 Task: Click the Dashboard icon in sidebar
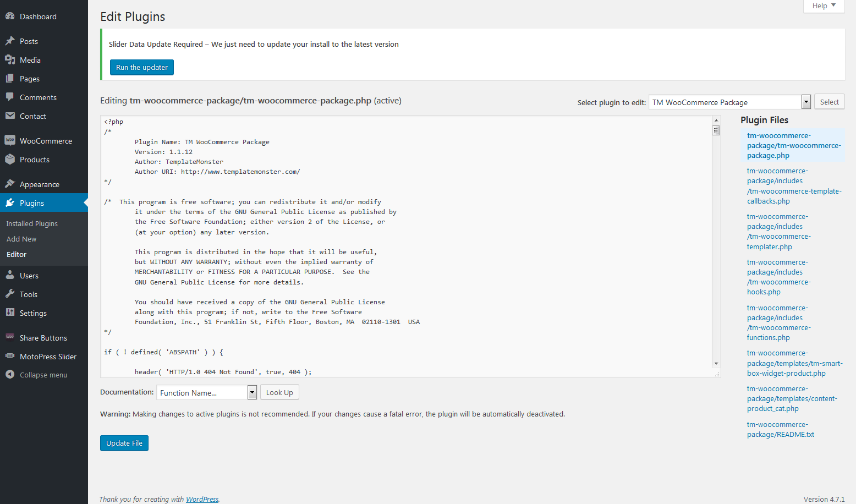click(x=10, y=17)
